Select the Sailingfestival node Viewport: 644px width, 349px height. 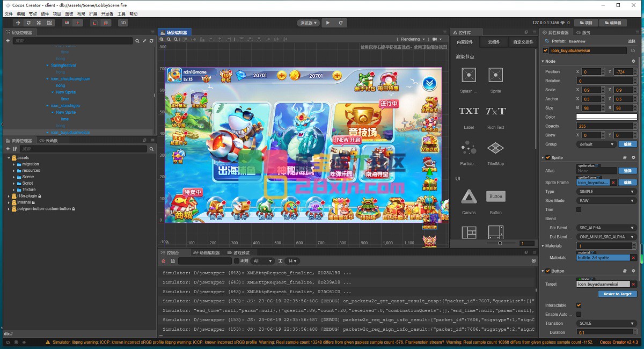pos(63,66)
